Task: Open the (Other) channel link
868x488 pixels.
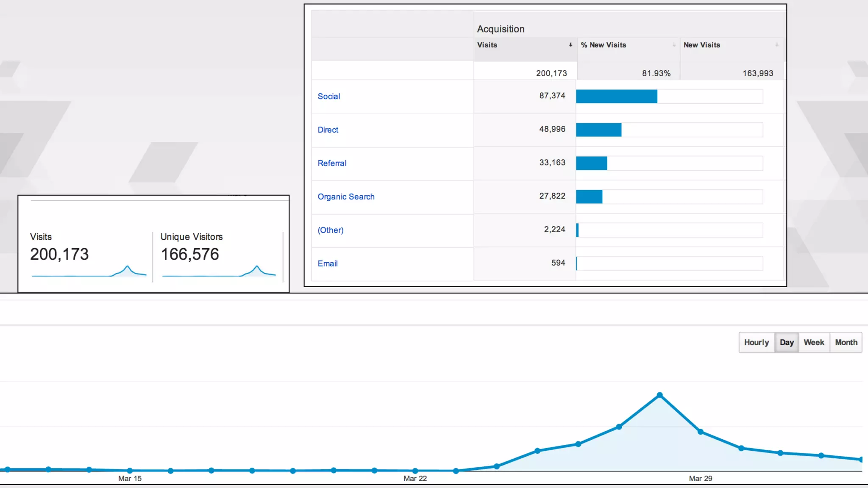Action: tap(331, 230)
